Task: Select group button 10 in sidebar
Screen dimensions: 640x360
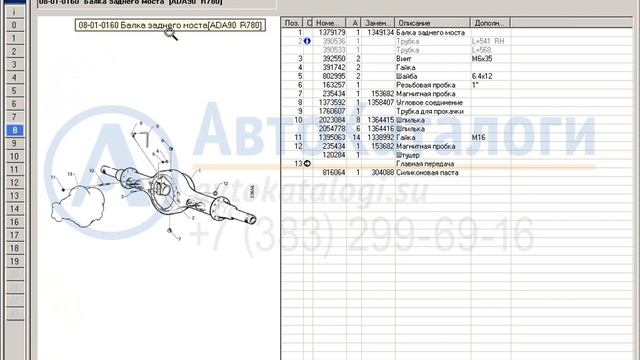Action: tap(14, 156)
